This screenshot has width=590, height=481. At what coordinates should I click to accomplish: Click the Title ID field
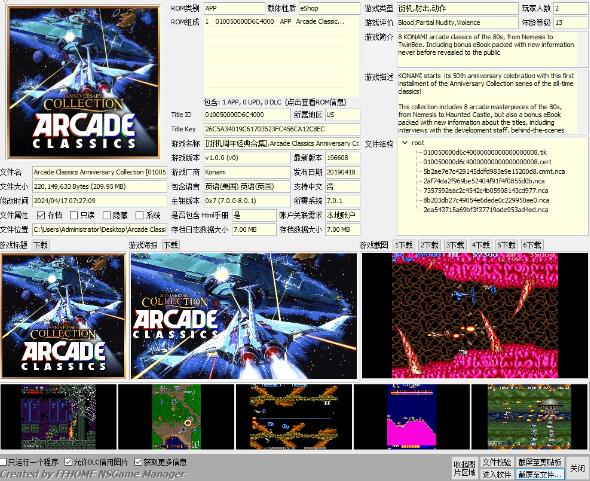(247, 114)
